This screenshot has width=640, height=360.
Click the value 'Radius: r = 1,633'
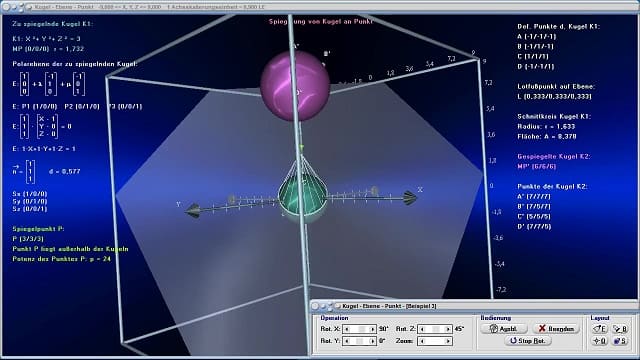point(546,126)
